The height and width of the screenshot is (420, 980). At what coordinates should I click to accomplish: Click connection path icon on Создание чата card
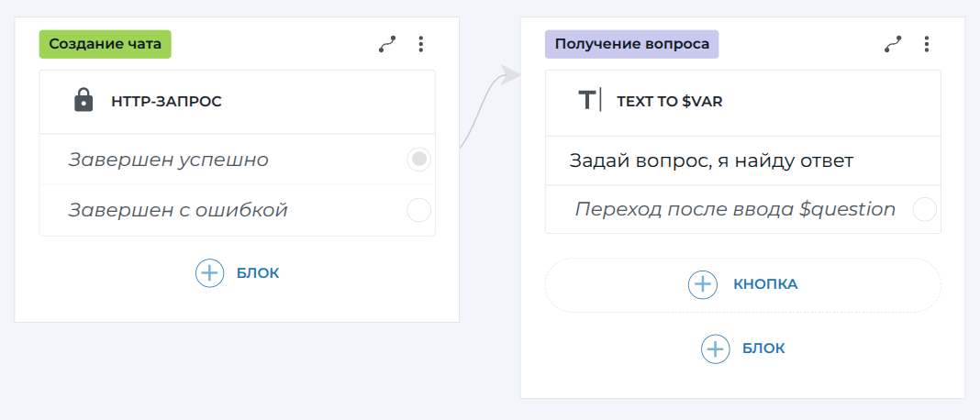pos(386,44)
